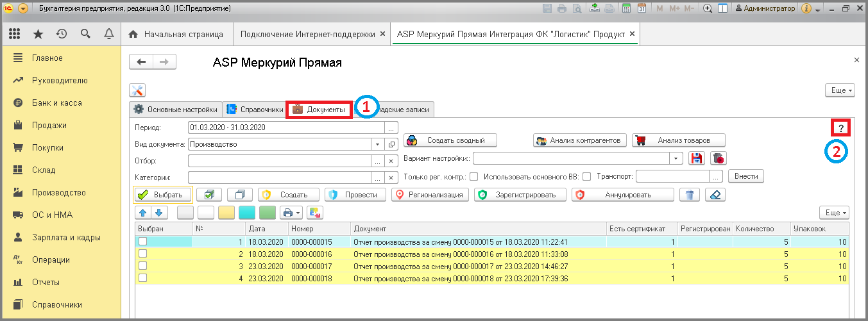Toggle Использовать основного ВВ checkbox
Image resolution: width=868 pixels, height=321 pixels.
(586, 177)
